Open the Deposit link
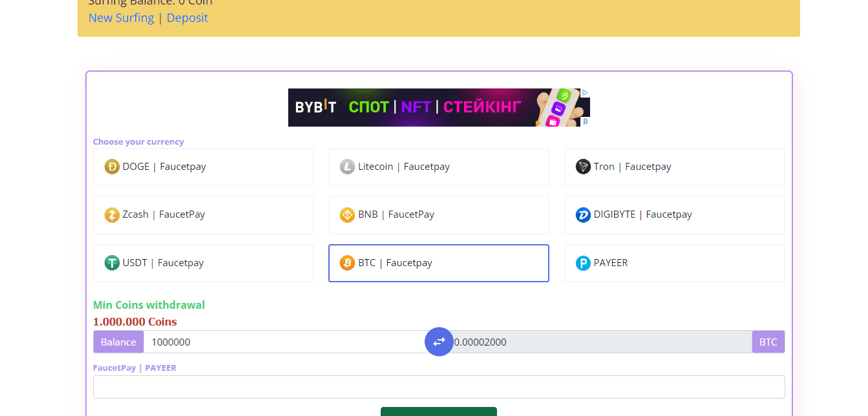The width and height of the screenshot is (868, 416). [x=187, y=17]
